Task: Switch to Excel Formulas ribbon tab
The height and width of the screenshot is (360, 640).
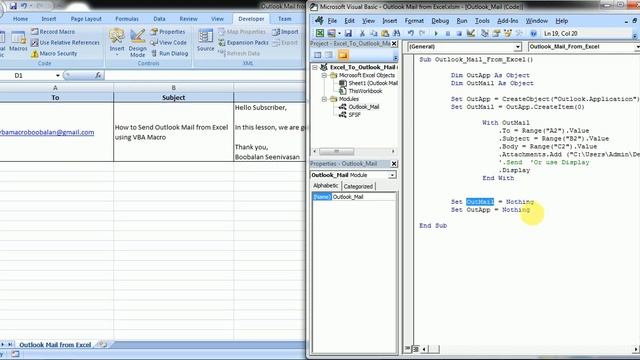Action: point(127,19)
